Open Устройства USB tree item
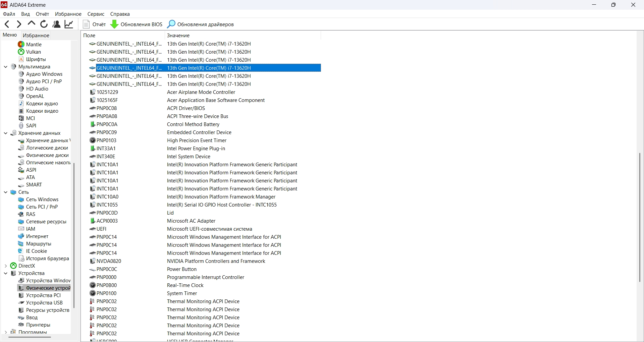This screenshot has height=342, width=644. tap(41, 303)
